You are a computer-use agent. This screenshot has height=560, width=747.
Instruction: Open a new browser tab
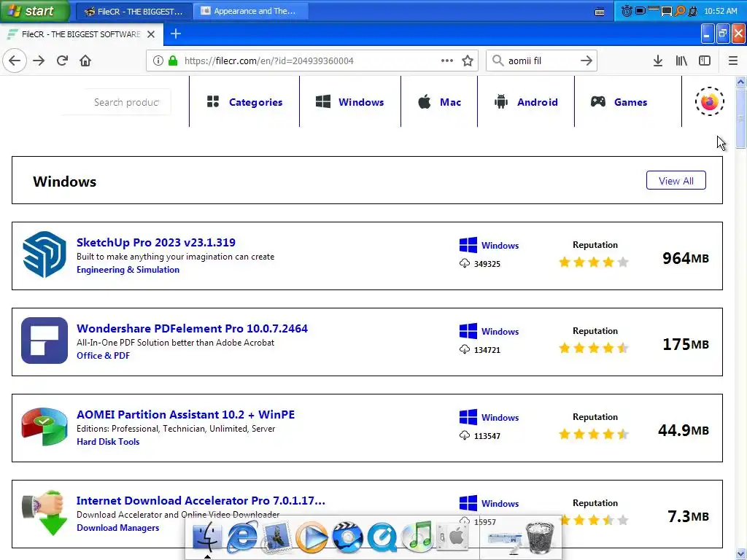click(x=176, y=34)
